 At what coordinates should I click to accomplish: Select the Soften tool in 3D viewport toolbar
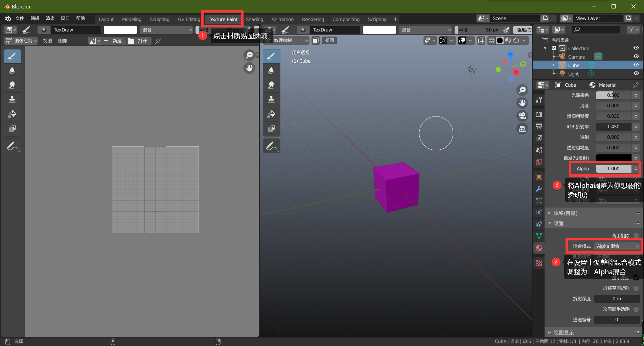(x=271, y=70)
